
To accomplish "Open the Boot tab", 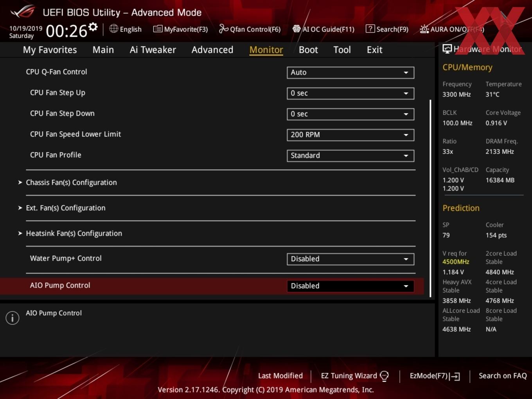I will (x=308, y=50).
